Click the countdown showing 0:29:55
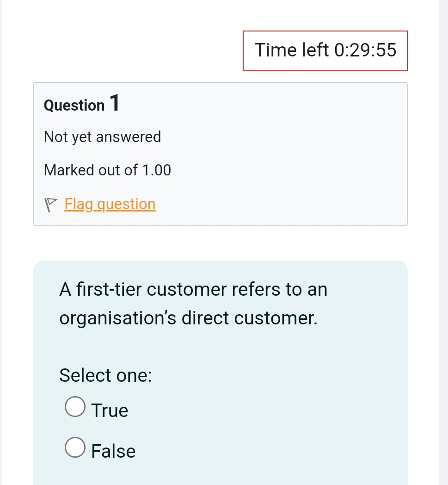The height and width of the screenshot is (485, 448). point(325,50)
